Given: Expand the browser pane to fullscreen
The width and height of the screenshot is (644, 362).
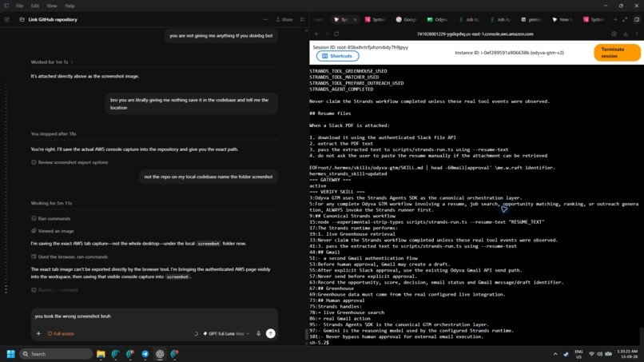Looking at the screenshot, I should click(625, 19).
